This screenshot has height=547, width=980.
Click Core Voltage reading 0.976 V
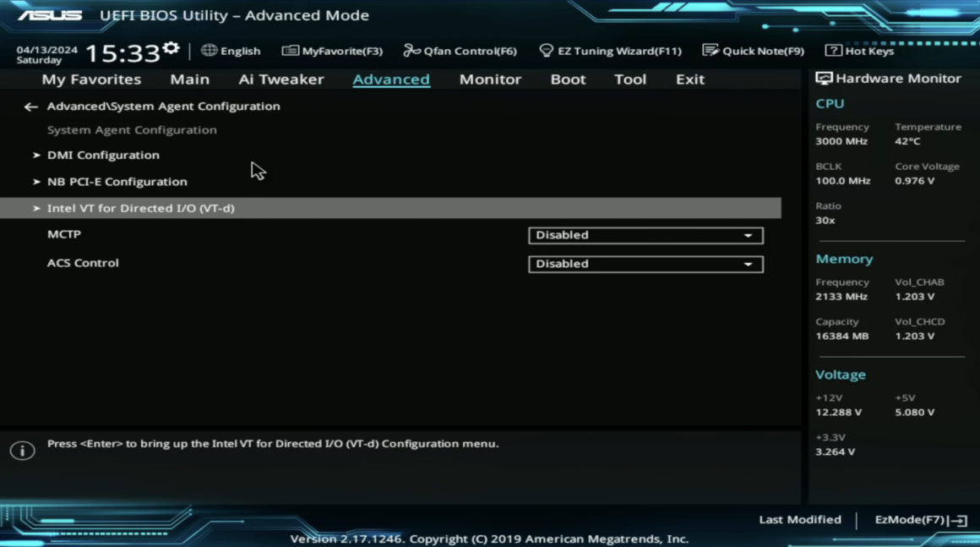914,181
